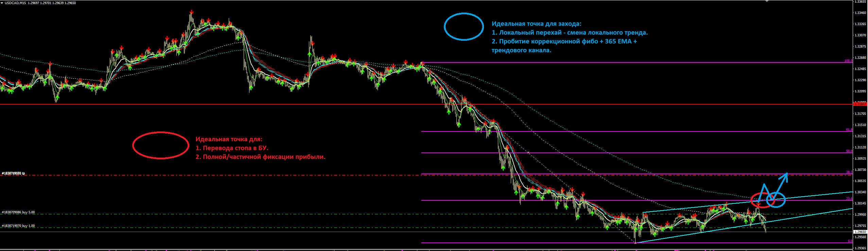Click 1.32485 on the price scale
The image size is (868, 251).
click(x=860, y=69)
